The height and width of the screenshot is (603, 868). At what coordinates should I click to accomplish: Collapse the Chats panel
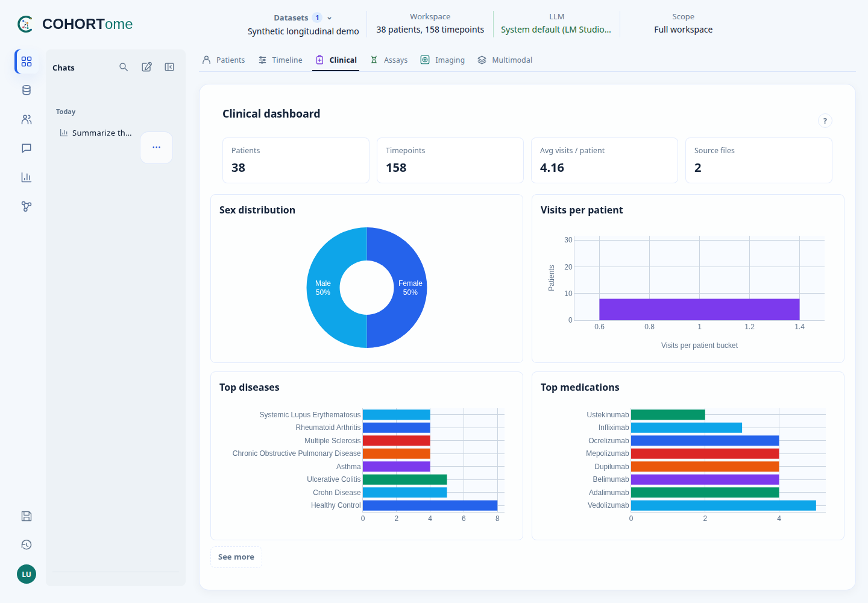(x=169, y=67)
